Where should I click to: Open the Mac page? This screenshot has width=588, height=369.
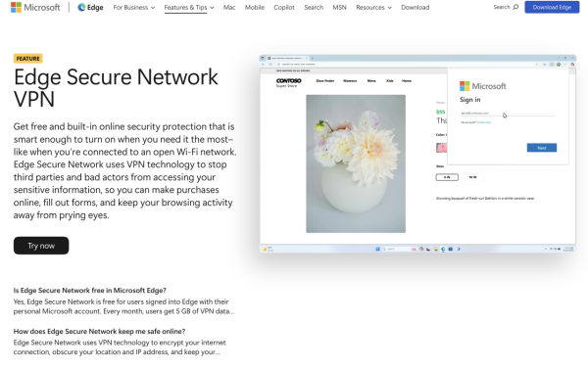click(x=229, y=8)
